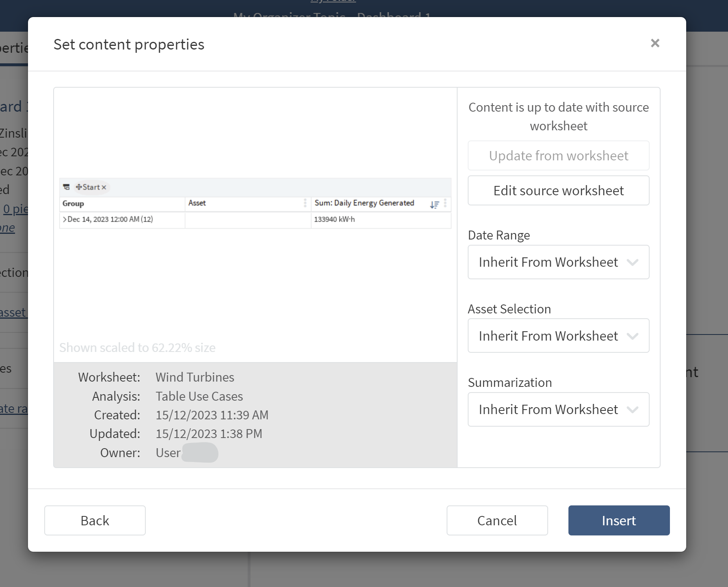Go Back to previous step
Screen dimensions: 728x587
pyautogui.click(x=95, y=520)
